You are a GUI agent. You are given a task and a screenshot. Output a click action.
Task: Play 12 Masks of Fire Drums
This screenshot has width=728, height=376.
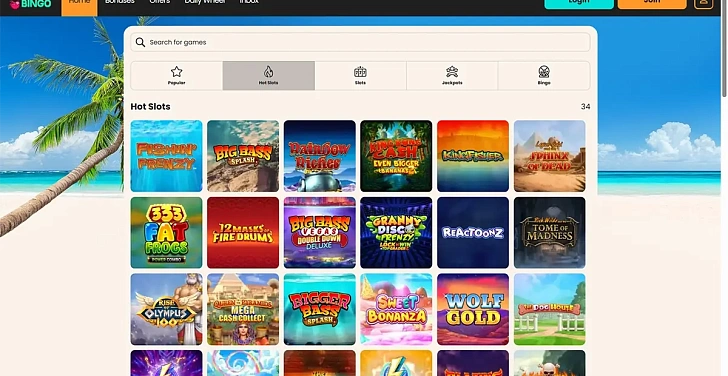pyautogui.click(x=243, y=233)
